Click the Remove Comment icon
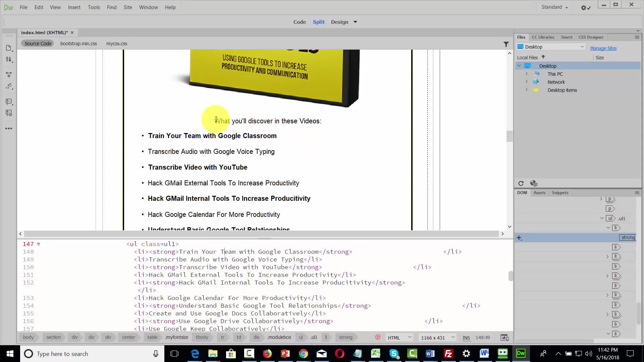Image resolution: width=644 pixels, height=362 pixels. tap(9, 113)
